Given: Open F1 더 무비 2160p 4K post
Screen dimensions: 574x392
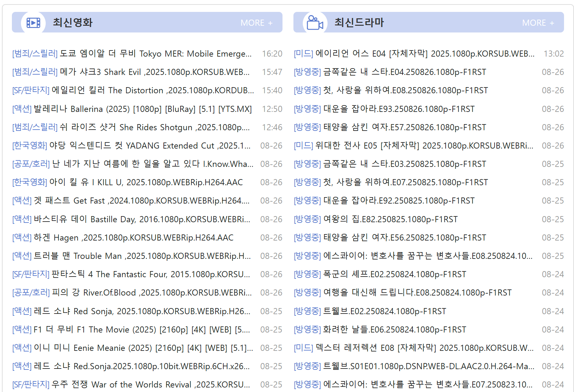Looking at the screenshot, I should (142, 330).
